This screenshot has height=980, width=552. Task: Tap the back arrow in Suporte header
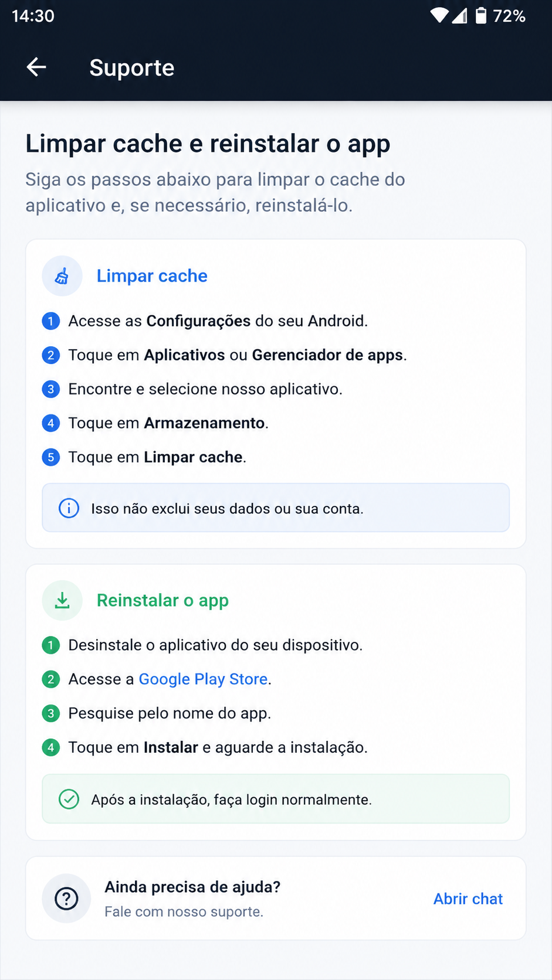tap(36, 67)
